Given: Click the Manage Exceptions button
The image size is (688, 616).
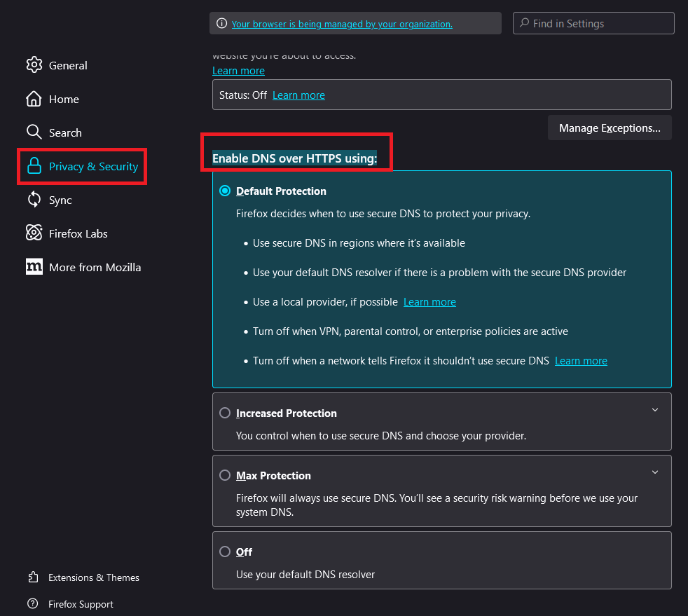Looking at the screenshot, I should 610,128.
